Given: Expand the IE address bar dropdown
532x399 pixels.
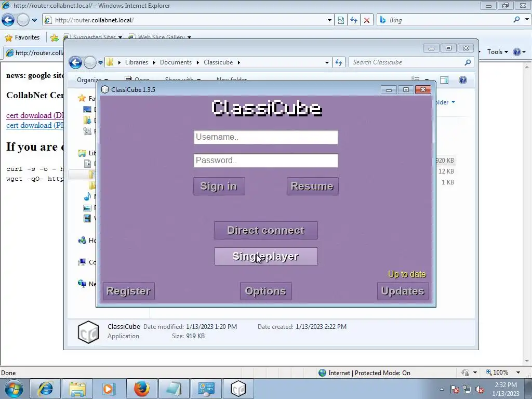Looking at the screenshot, I should [x=329, y=20].
